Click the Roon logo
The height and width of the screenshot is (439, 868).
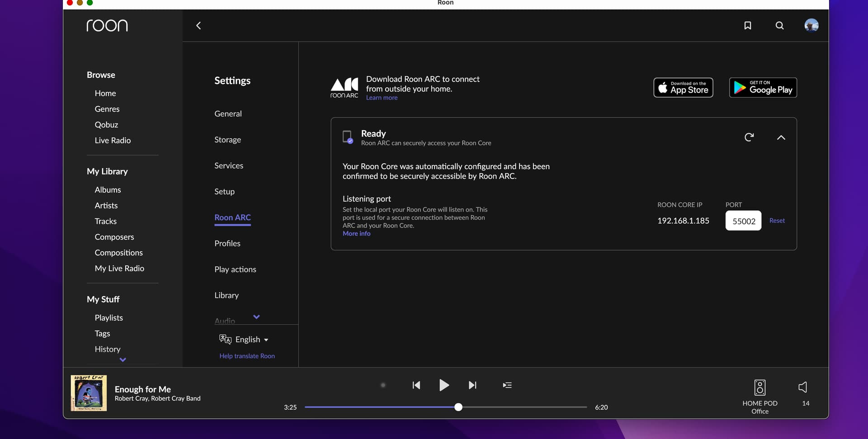(x=107, y=25)
